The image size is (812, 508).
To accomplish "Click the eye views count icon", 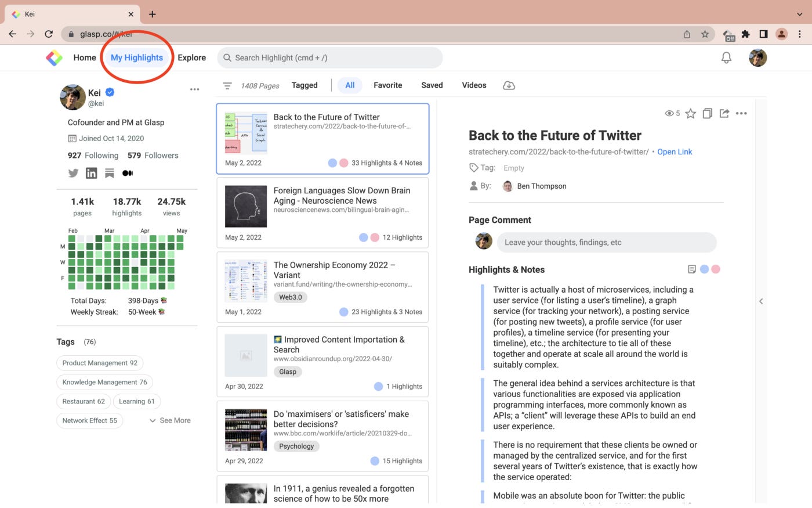I will (669, 113).
